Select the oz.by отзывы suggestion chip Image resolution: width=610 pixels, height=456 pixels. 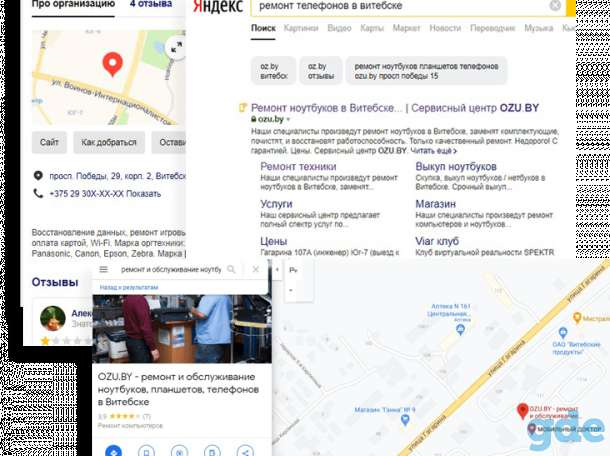(x=321, y=71)
